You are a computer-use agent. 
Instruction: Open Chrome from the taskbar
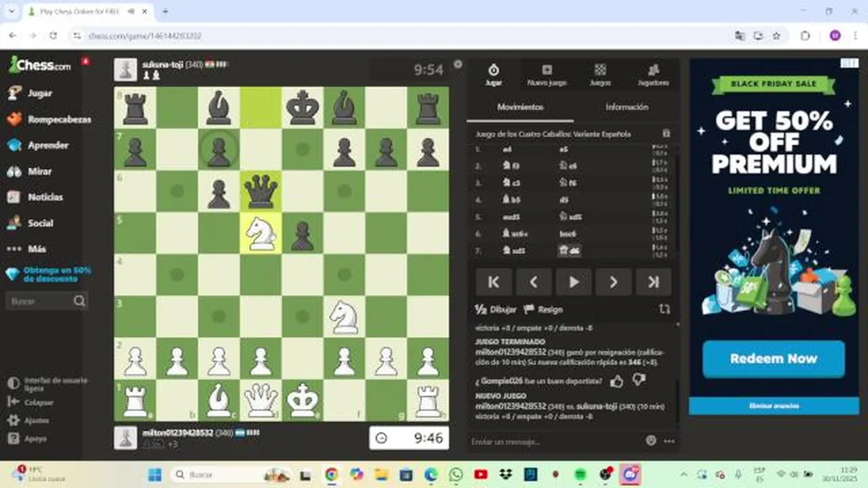pyautogui.click(x=331, y=474)
